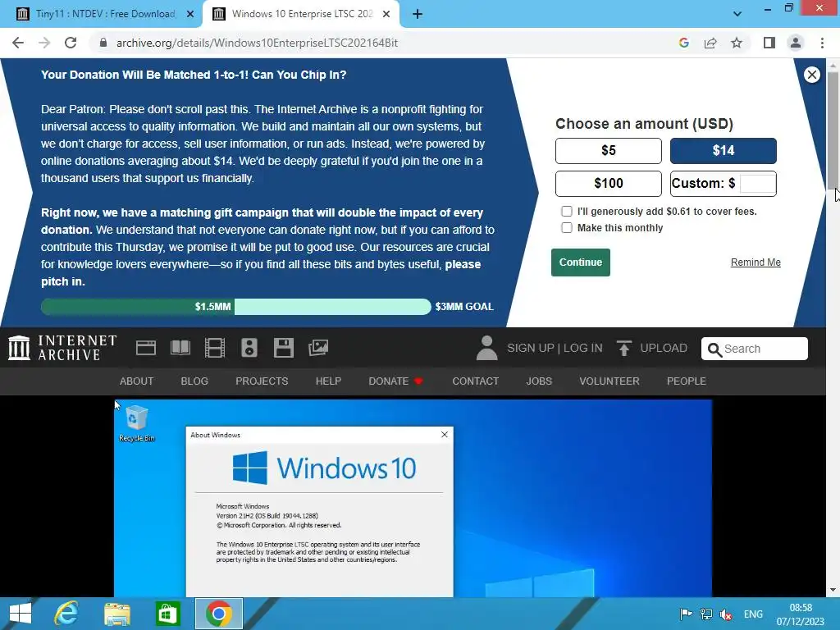Click the Chrome taskbar icon
This screenshot has width=840, height=630.
218,614
